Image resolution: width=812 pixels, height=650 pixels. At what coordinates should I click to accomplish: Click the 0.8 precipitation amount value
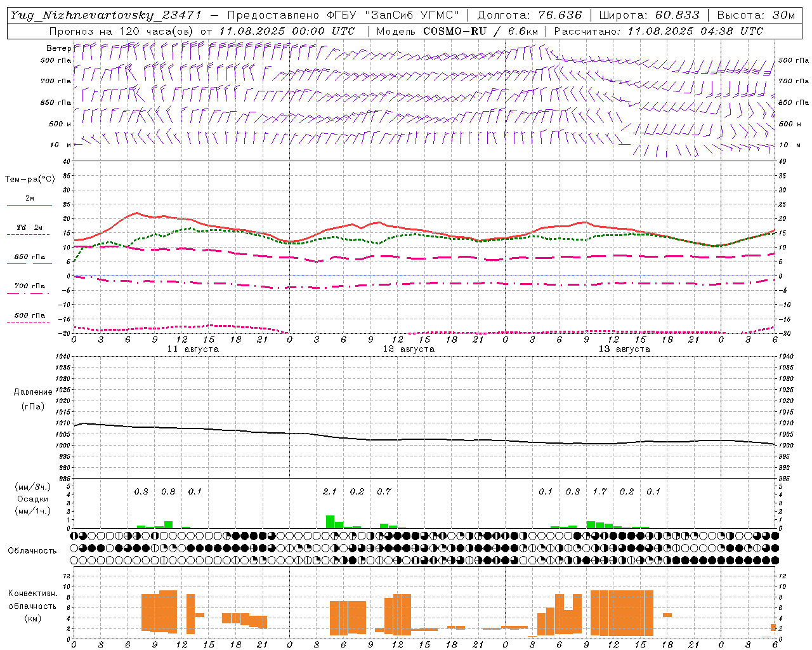click(168, 491)
